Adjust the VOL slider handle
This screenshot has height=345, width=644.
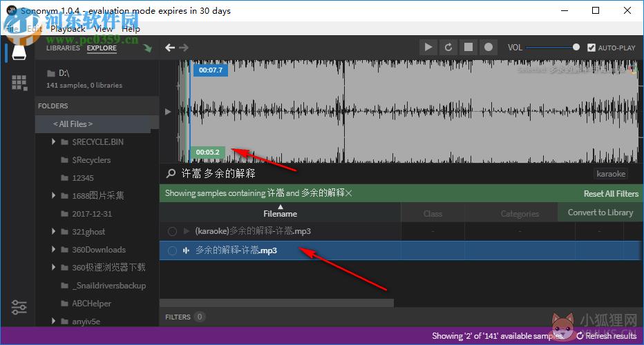(x=576, y=47)
